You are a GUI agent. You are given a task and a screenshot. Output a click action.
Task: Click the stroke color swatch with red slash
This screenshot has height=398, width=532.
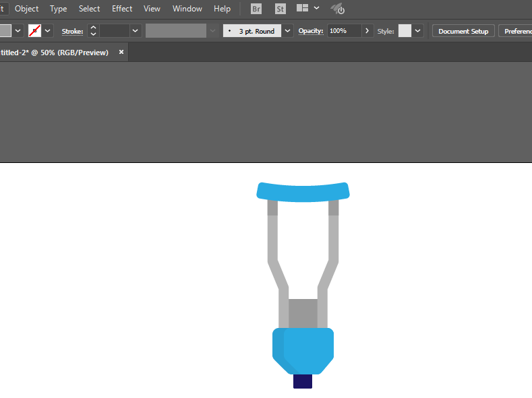click(x=35, y=31)
